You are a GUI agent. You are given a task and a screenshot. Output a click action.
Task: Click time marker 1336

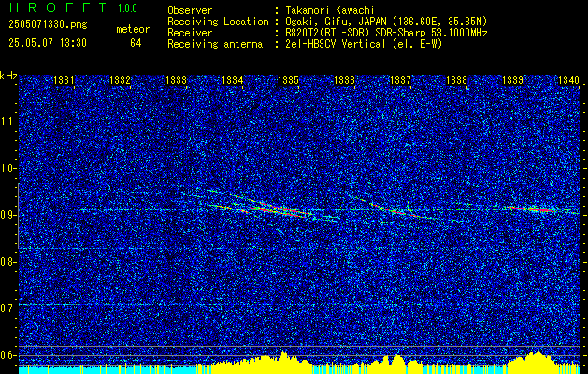pyautogui.click(x=344, y=79)
